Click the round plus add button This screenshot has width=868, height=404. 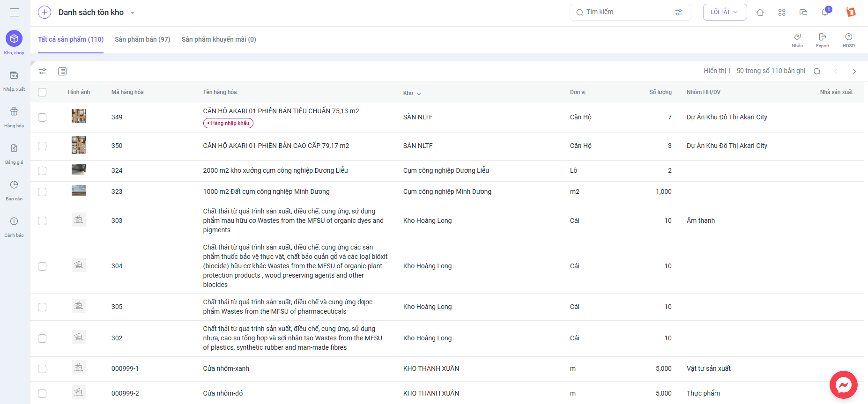(x=45, y=12)
